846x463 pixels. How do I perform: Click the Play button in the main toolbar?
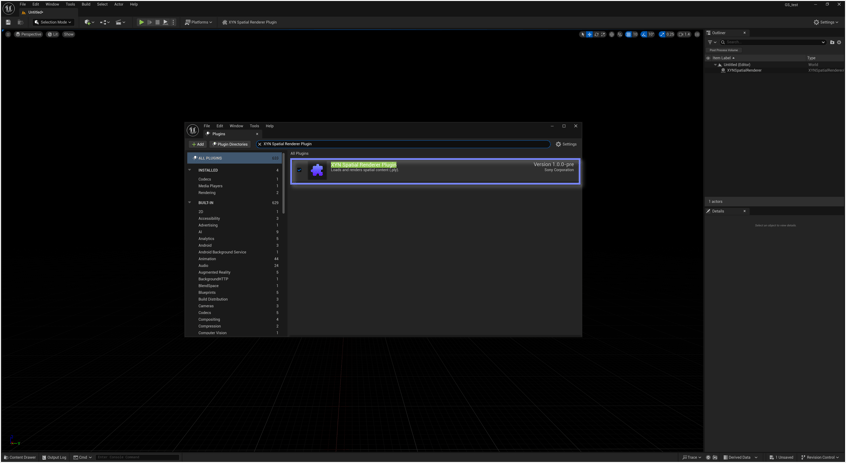(141, 22)
